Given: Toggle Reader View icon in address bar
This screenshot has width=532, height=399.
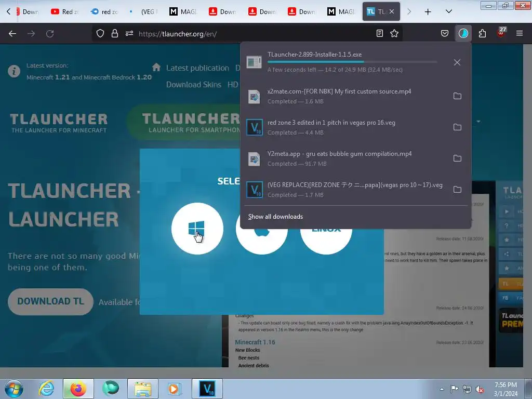Looking at the screenshot, I should [380, 33].
